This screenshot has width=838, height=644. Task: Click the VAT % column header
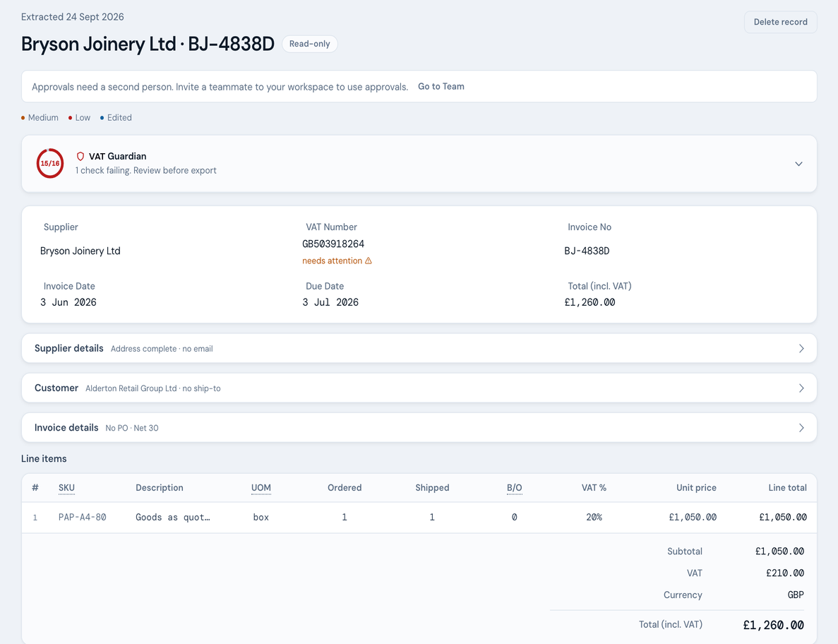point(594,487)
